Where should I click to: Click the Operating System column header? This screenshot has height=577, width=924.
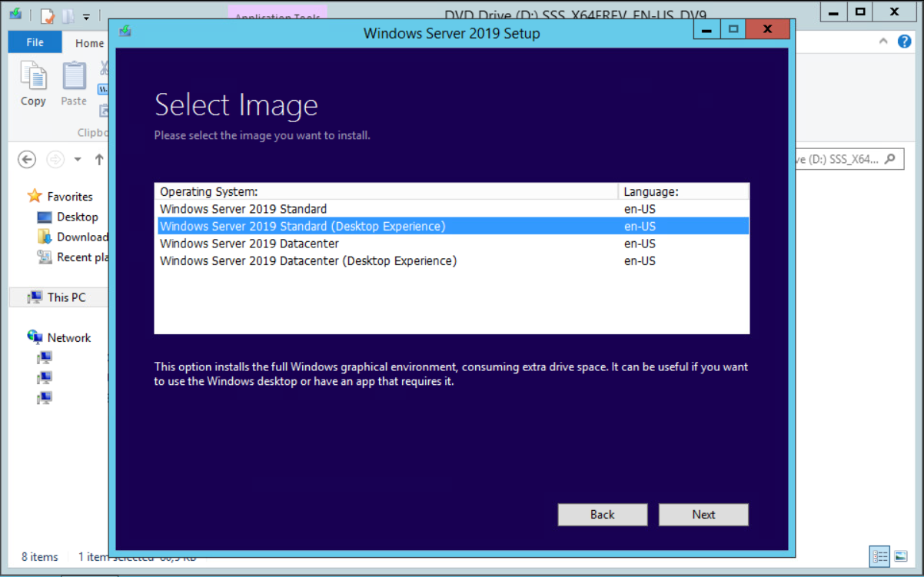pos(387,191)
